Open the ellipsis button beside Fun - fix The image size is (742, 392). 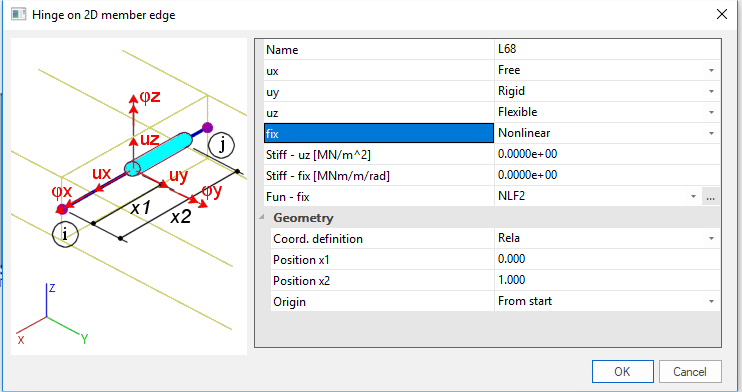click(x=710, y=196)
